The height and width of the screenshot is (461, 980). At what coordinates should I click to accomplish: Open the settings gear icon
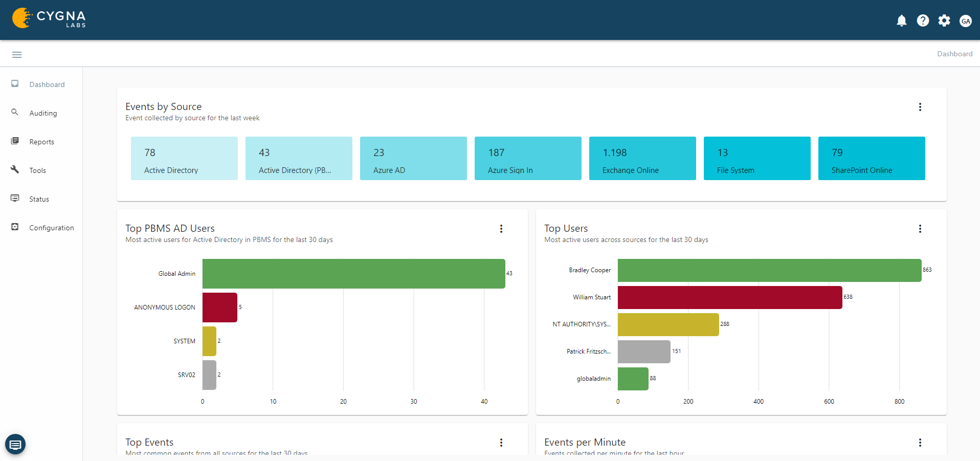coord(944,20)
